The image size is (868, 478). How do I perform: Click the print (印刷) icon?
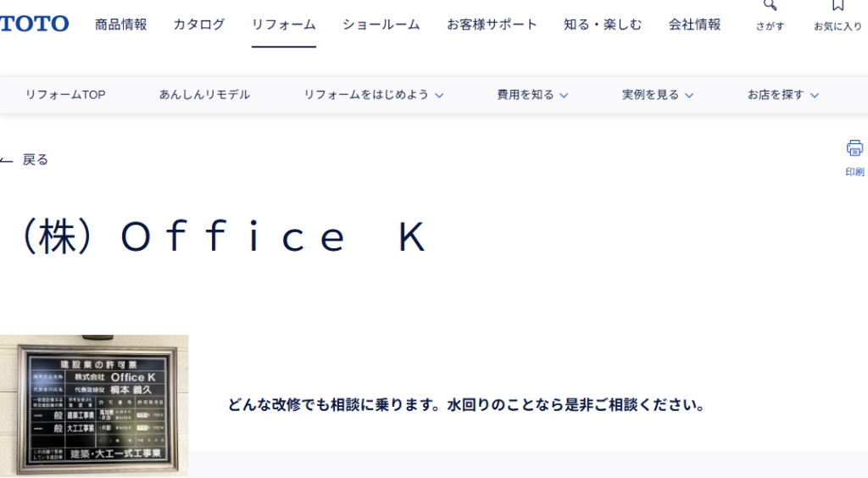point(854,149)
